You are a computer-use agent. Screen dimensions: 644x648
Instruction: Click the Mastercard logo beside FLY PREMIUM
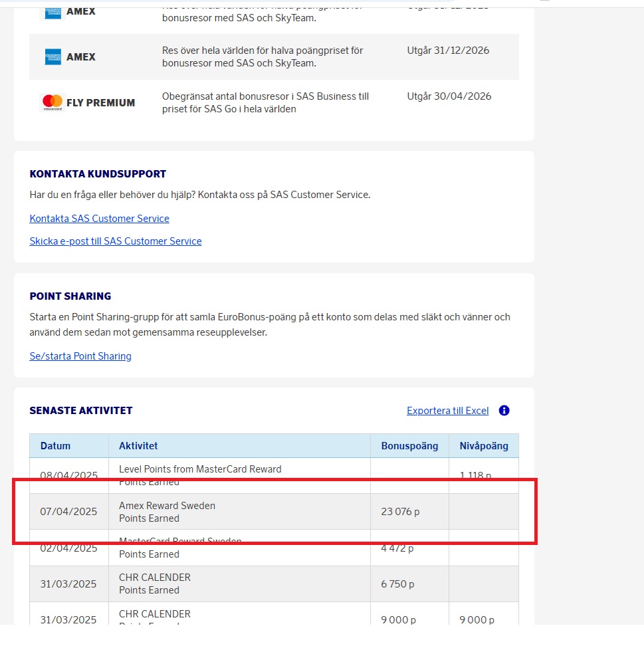[x=53, y=102]
